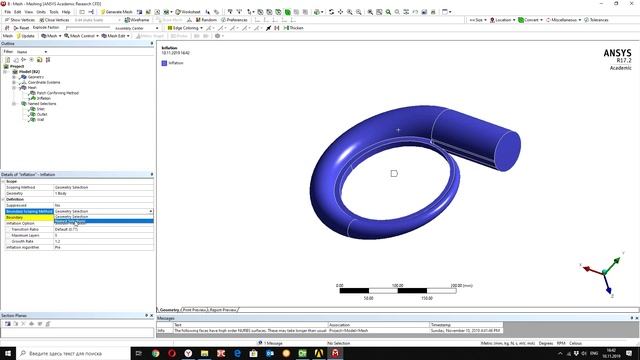Open the Edit menu
This screenshot has width=640, height=360.
point(18,12)
